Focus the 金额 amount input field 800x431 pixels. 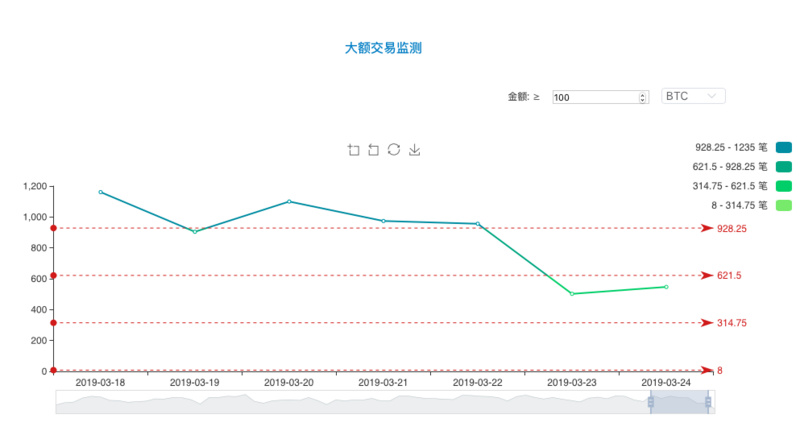point(595,97)
